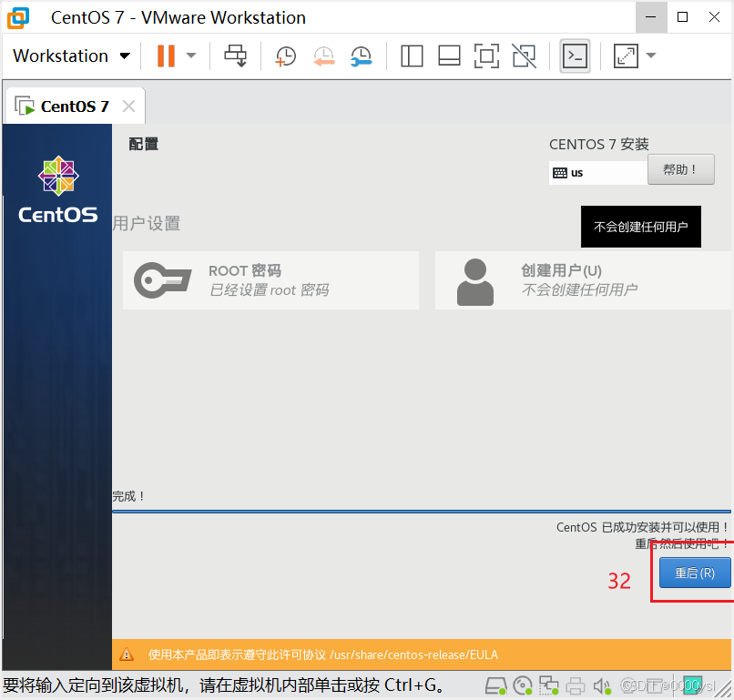Click the warning triangle icon

tap(127, 654)
